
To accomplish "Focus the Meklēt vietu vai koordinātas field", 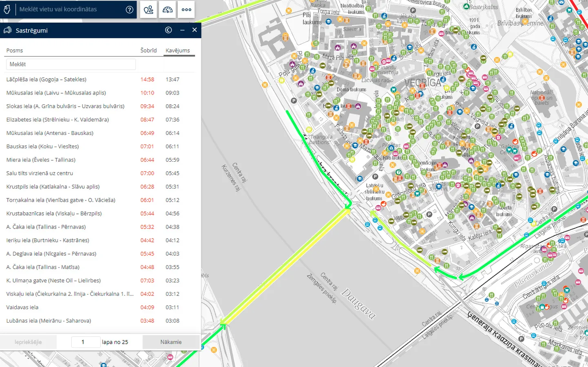I will coord(69,9).
